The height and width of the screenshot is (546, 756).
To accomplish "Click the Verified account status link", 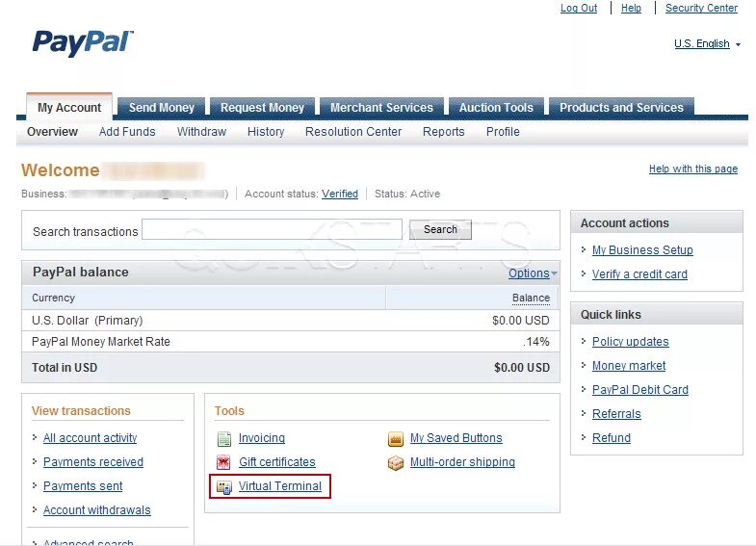I will click(x=340, y=194).
